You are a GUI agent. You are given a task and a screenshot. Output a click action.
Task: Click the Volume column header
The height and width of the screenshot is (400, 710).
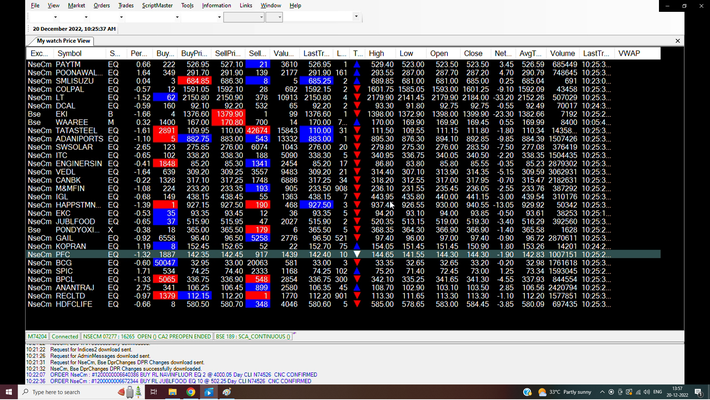point(562,53)
